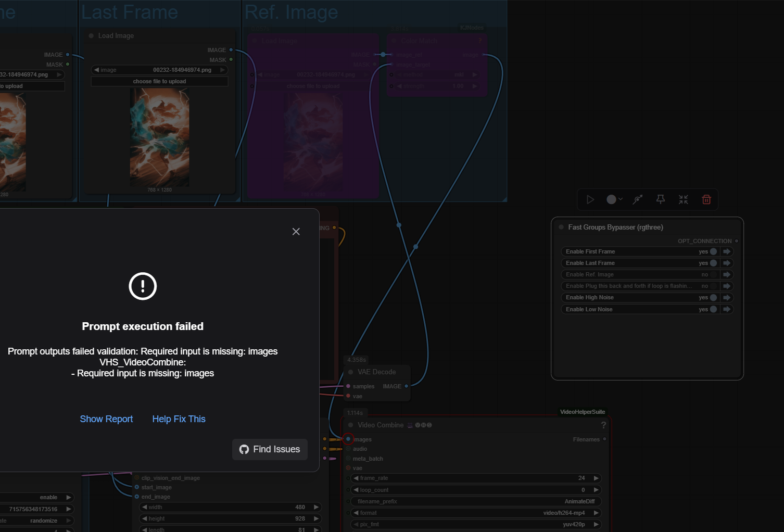The width and height of the screenshot is (784, 532).
Task: Select next image file in Load Image
Action: click(222, 70)
